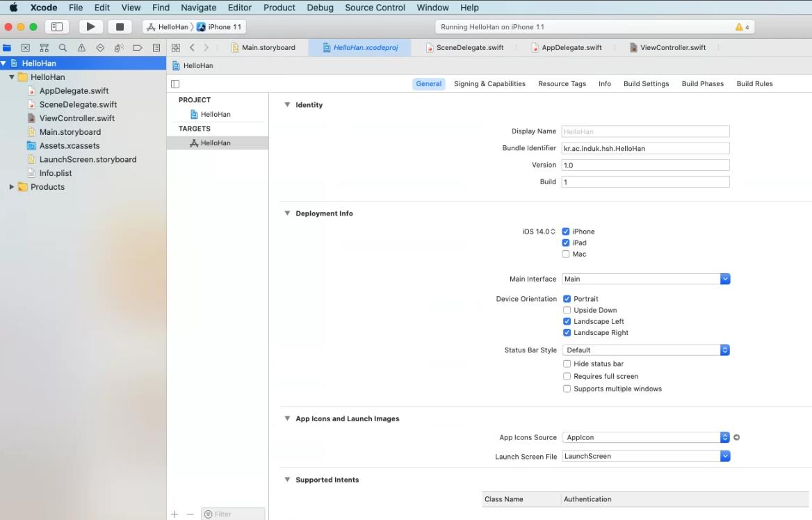
Task: Enable the Requires full screen checkbox
Action: point(567,377)
